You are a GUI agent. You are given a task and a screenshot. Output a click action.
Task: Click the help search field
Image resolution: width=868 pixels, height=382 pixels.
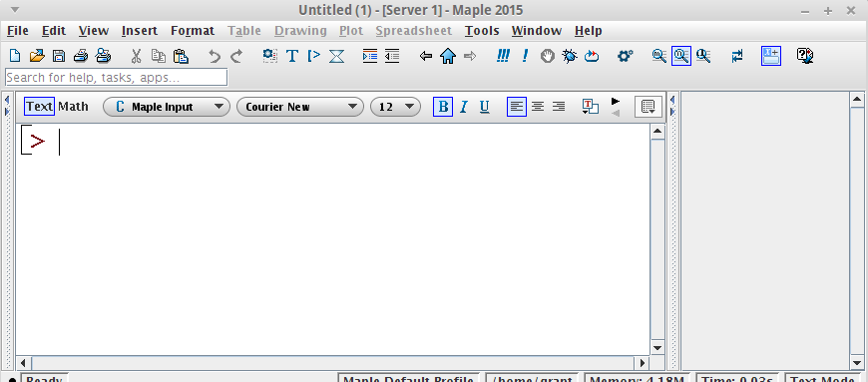(117, 78)
